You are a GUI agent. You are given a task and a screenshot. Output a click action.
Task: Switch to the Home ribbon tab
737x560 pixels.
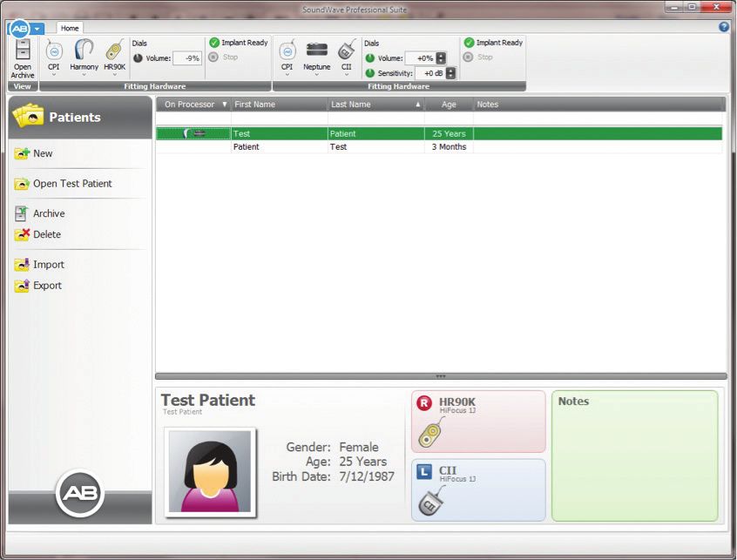click(x=70, y=28)
